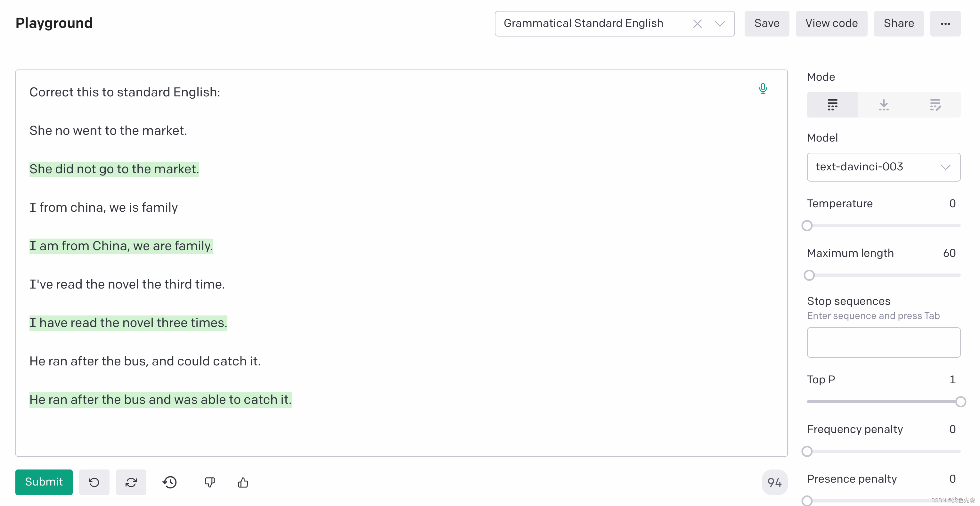Expand the preset selector chevron
This screenshot has height=506, width=980.
pos(719,24)
